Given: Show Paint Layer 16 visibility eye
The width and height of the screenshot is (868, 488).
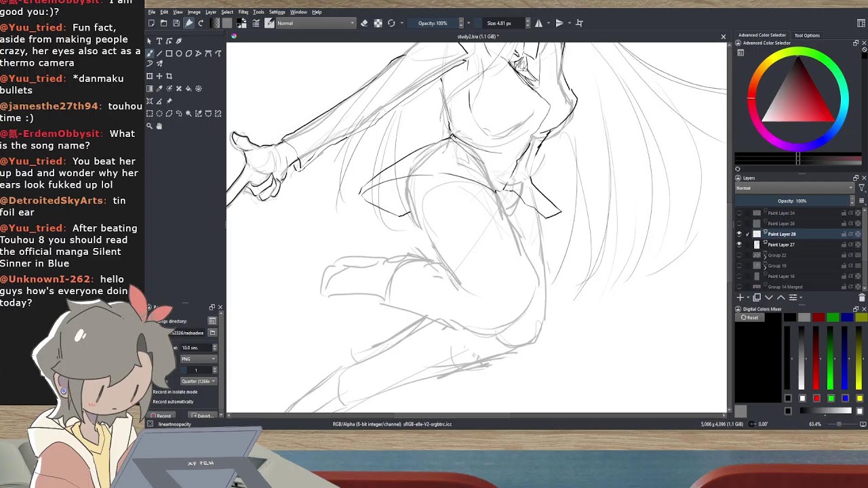Looking at the screenshot, I should coord(739,276).
